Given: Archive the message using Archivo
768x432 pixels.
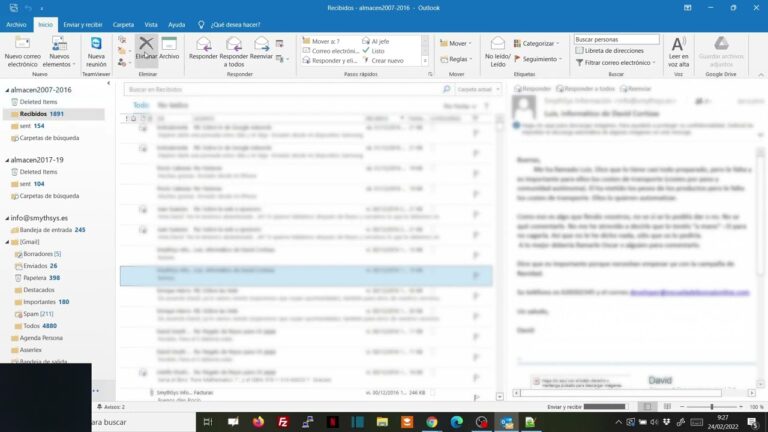Looking at the screenshot, I should click(169, 48).
